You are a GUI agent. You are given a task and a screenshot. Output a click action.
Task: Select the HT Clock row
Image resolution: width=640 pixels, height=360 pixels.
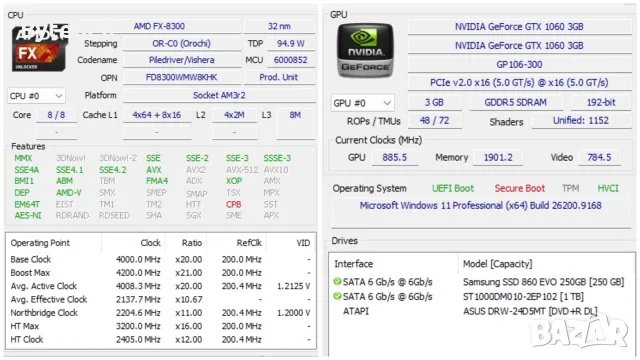[x=160, y=340]
